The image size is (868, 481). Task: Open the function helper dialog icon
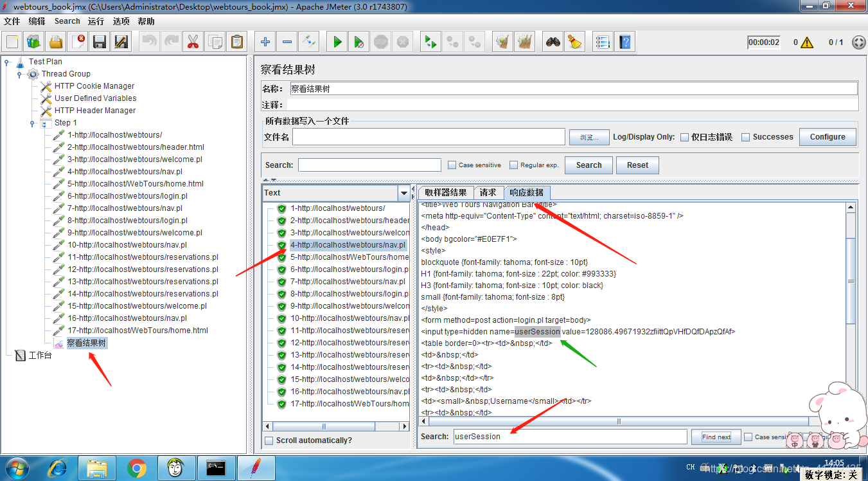tap(602, 42)
